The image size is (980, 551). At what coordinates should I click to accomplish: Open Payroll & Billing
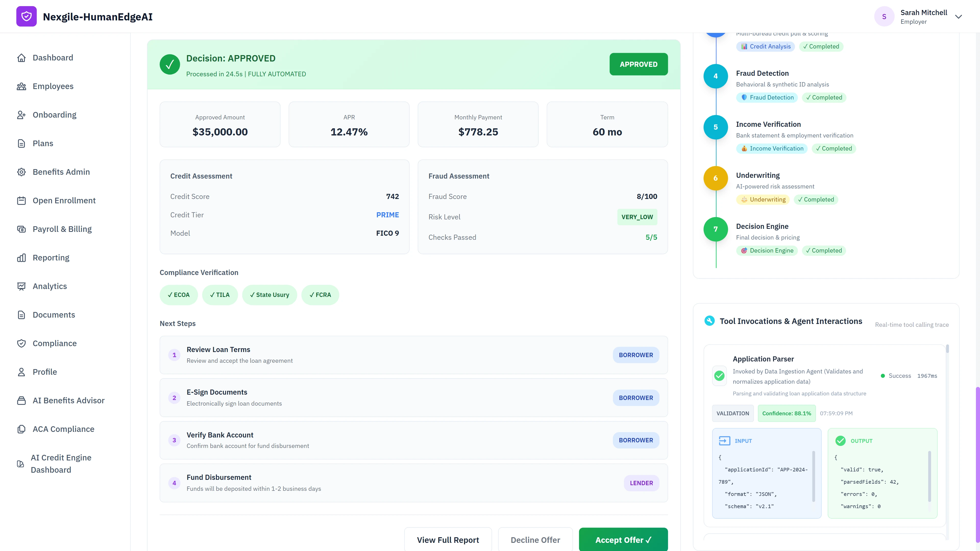[x=62, y=229]
